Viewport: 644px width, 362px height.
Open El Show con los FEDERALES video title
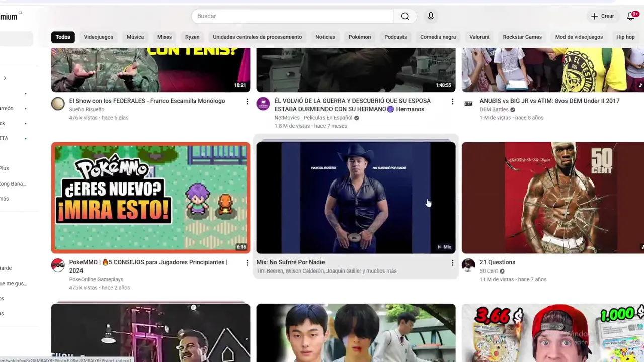(x=147, y=101)
